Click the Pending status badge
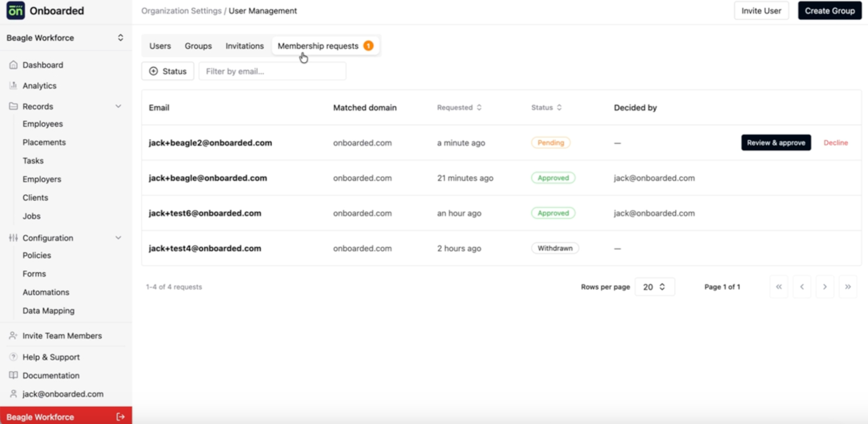868x424 pixels. [551, 142]
